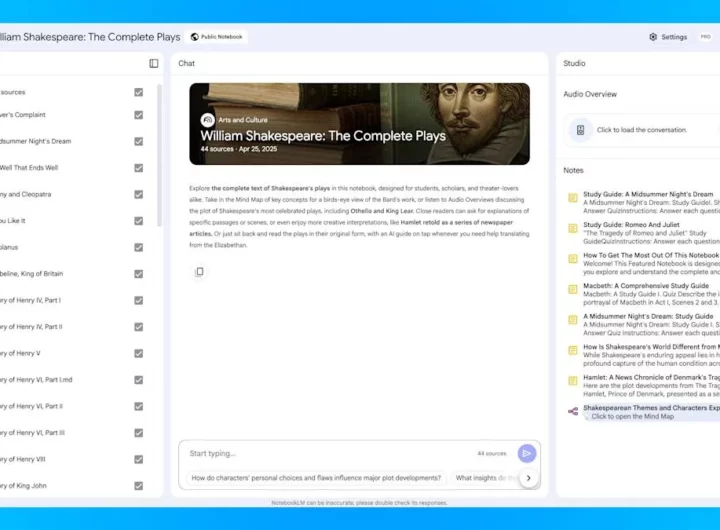Uncheck Henry VI, Part I.md checkbox
This screenshot has height=530, width=720.
(139, 380)
